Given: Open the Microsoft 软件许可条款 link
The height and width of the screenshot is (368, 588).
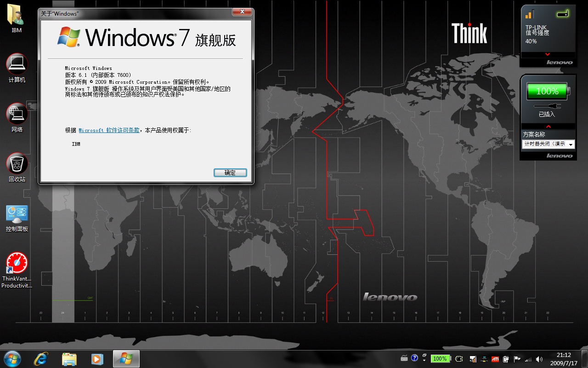Looking at the screenshot, I should [109, 130].
